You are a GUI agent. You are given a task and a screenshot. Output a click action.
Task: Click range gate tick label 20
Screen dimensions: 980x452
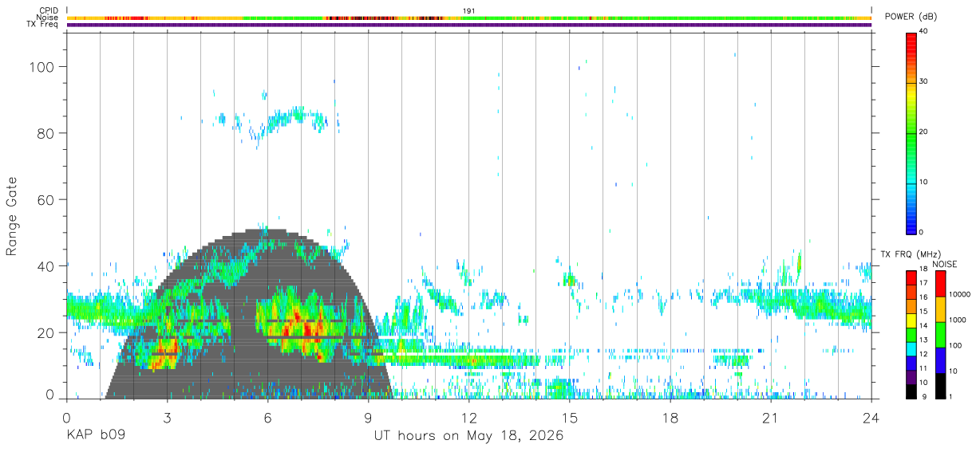coord(47,332)
